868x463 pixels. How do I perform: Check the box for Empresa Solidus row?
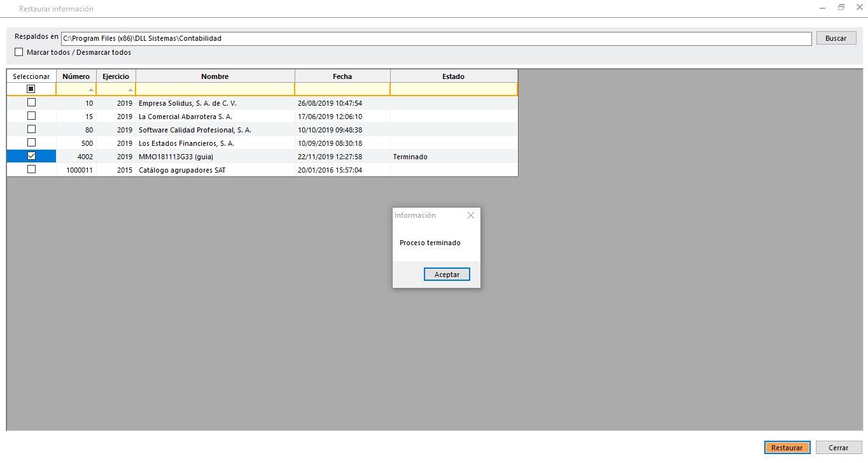[31, 103]
